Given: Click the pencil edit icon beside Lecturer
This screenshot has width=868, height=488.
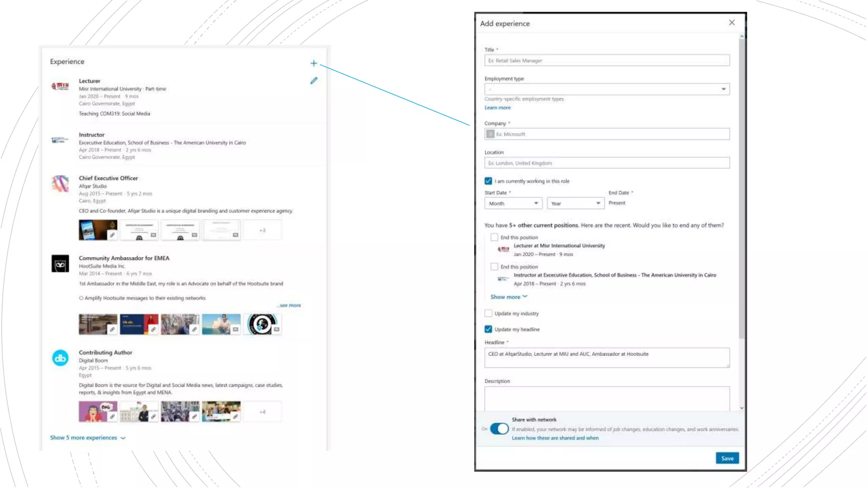Looking at the screenshot, I should click(314, 80).
